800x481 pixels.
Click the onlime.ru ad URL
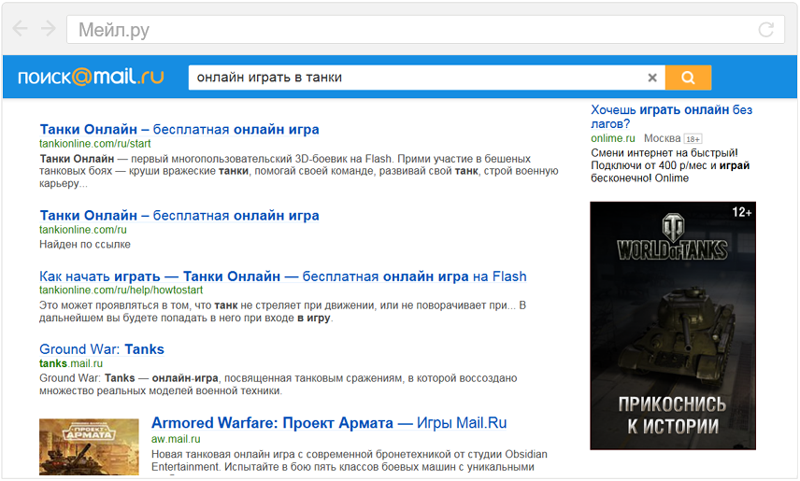pos(613,138)
